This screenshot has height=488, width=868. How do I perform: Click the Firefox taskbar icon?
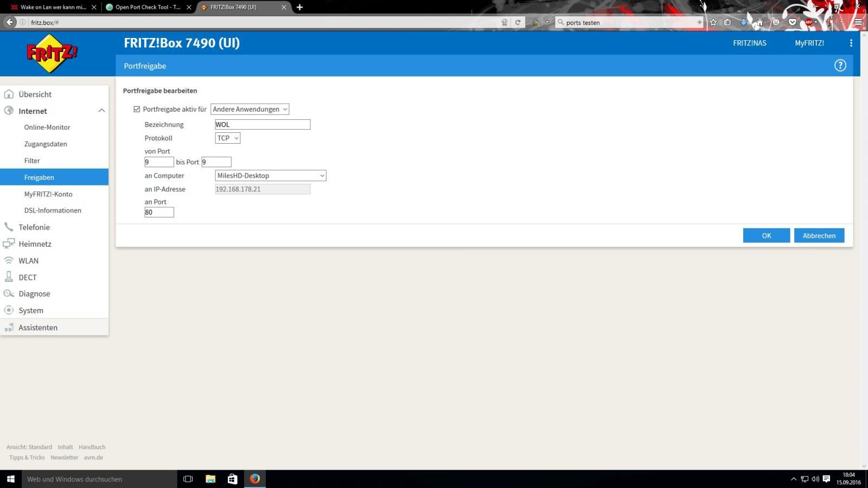255,479
